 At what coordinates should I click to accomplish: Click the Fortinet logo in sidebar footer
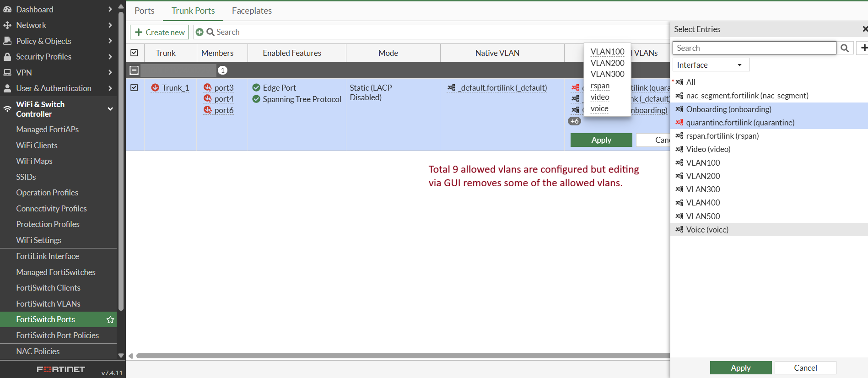click(x=61, y=369)
